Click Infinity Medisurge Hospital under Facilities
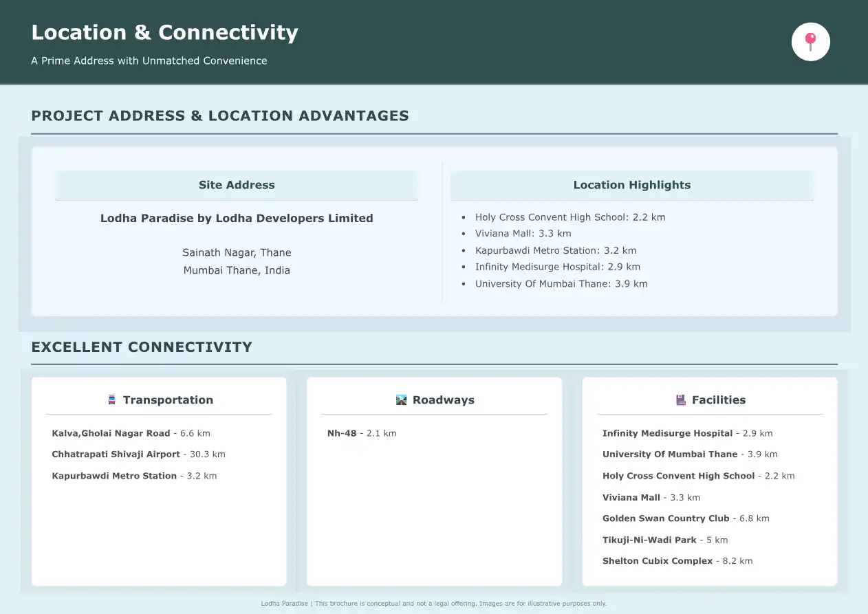Viewport: 868px width, 614px height. (686, 434)
